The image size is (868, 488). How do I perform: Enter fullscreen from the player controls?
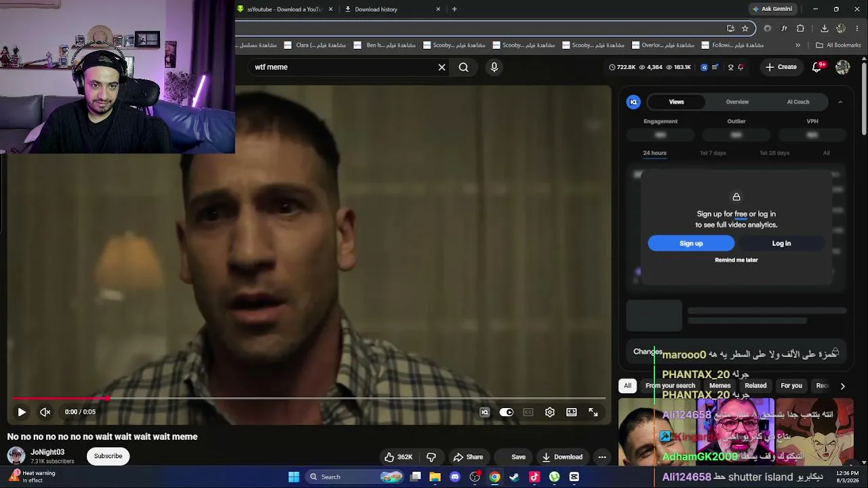pyautogui.click(x=593, y=412)
